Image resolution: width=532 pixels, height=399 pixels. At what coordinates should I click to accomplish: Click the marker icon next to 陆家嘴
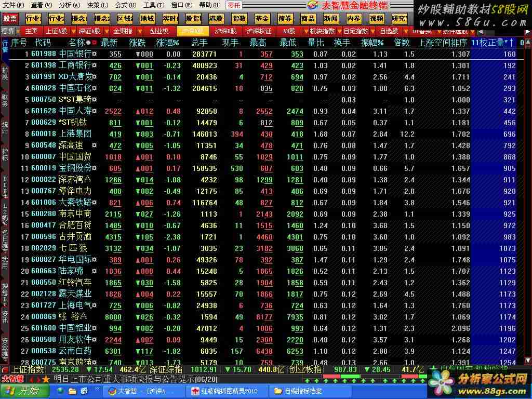(x=95, y=271)
